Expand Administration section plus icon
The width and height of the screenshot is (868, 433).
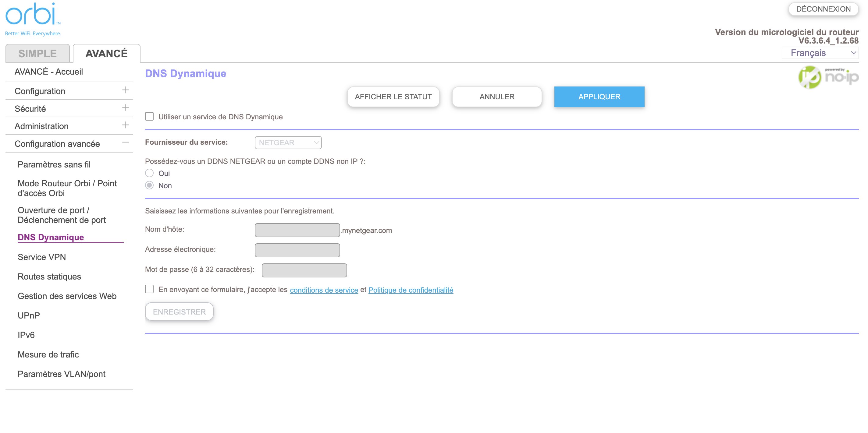pos(125,125)
